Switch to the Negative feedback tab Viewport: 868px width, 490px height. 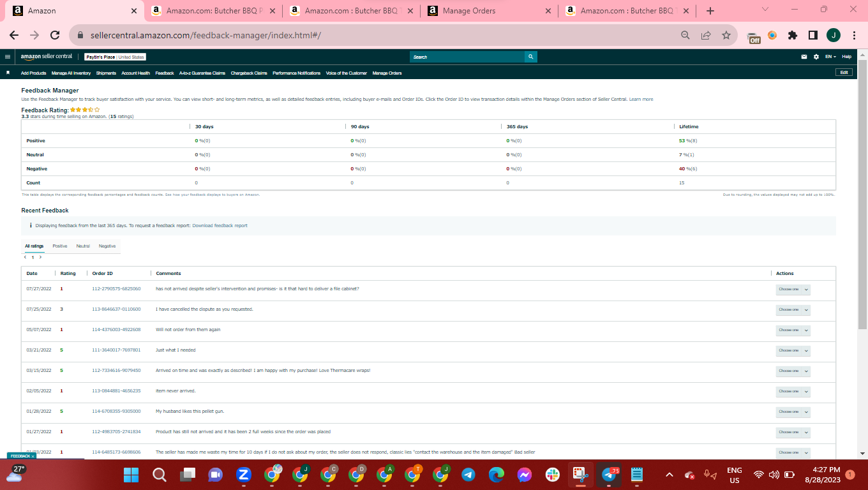[x=107, y=246]
